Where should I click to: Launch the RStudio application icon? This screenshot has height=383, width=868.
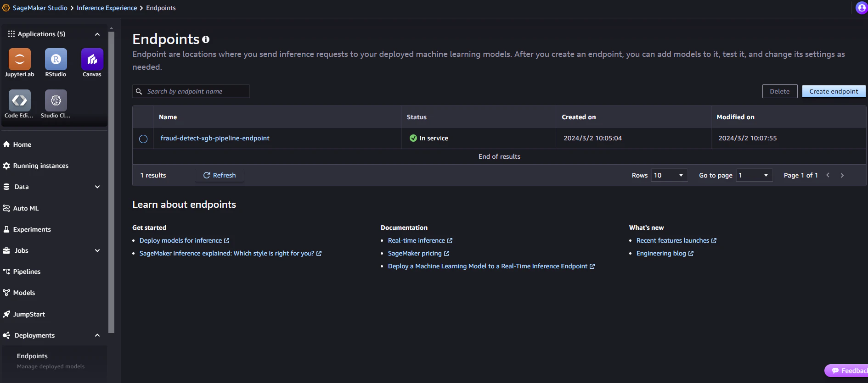click(x=56, y=59)
